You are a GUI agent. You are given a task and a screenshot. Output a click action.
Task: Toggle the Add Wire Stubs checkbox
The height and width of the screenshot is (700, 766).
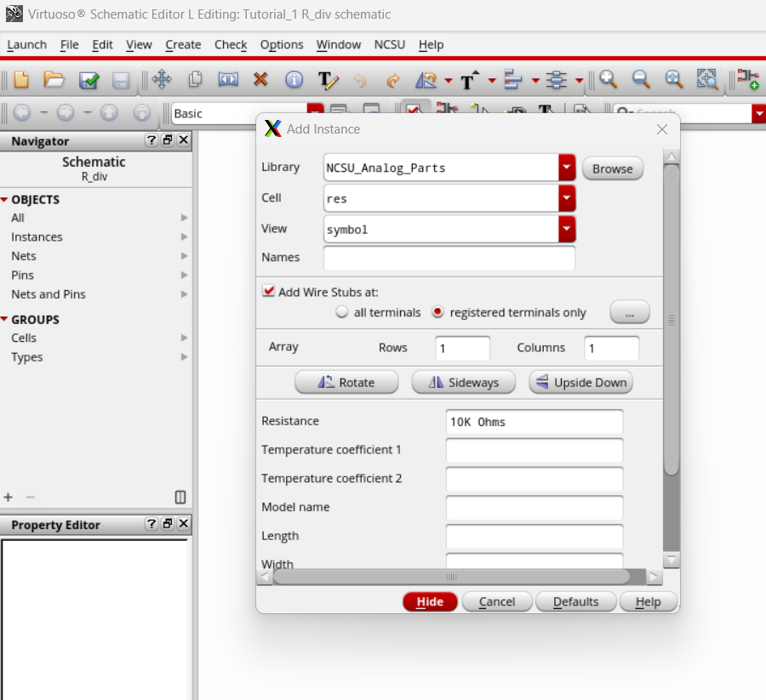pyautogui.click(x=269, y=291)
